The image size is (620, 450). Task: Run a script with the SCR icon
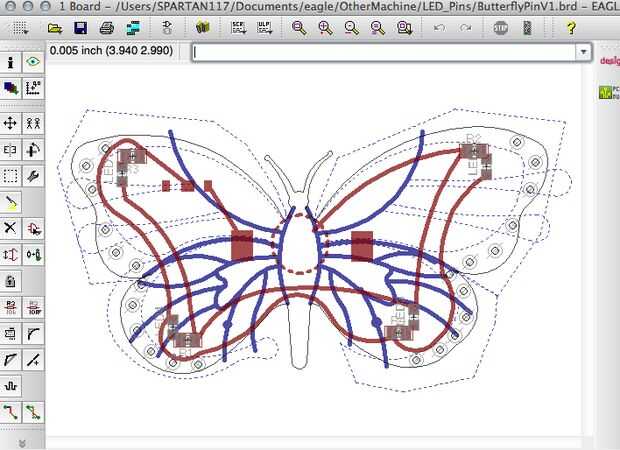click(238, 28)
